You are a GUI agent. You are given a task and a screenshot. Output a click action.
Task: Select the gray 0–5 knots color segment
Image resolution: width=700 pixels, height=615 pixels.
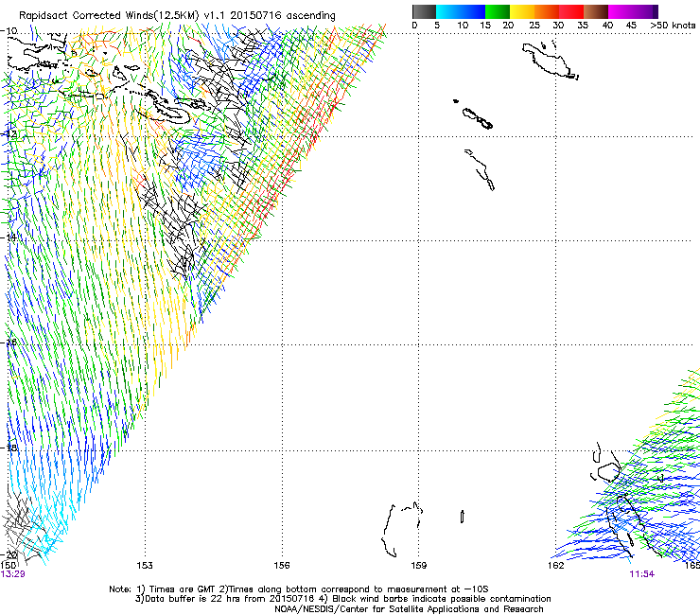pyautogui.click(x=424, y=11)
